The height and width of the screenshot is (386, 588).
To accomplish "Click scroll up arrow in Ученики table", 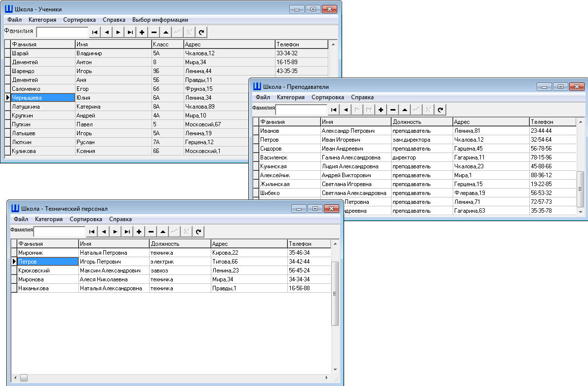I will click(333, 44).
